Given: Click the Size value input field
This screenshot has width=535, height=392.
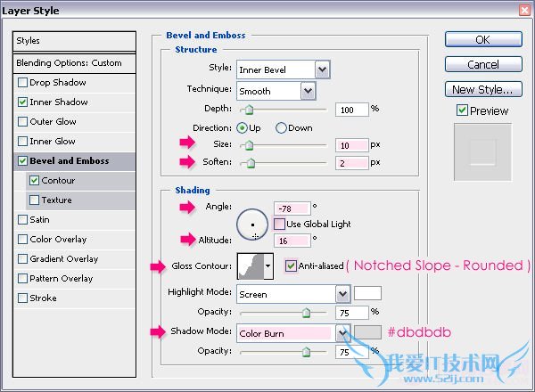Looking at the screenshot, I should (x=352, y=145).
